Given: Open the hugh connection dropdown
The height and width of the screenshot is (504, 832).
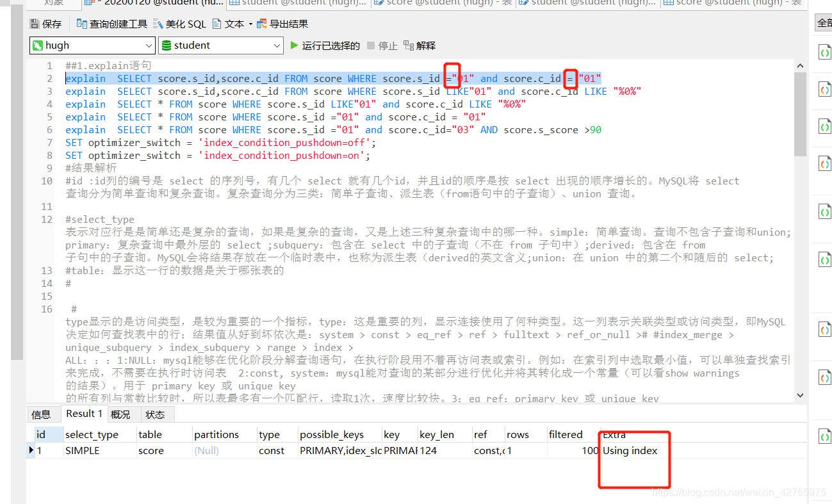Looking at the screenshot, I should pyautogui.click(x=92, y=45).
